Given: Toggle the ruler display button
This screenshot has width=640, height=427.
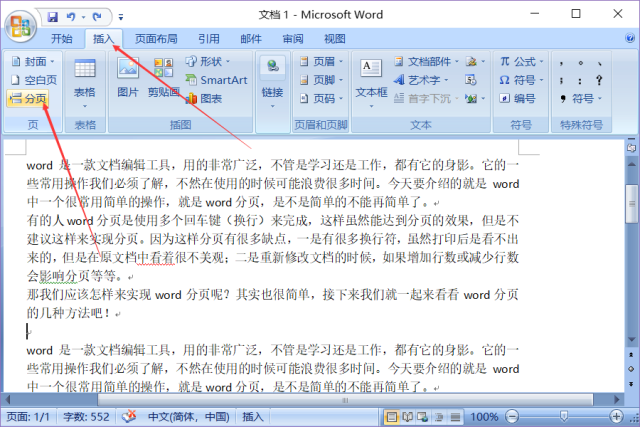Looking at the screenshot, I should [631, 147].
